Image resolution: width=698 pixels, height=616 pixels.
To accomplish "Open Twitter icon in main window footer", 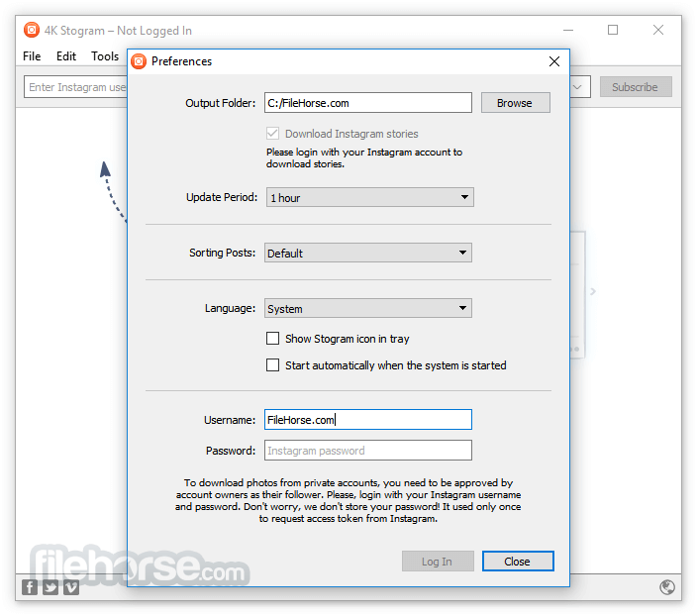I will (x=50, y=587).
